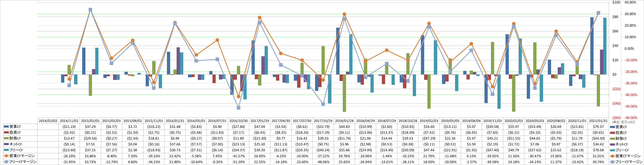Click purple ネットCF bar for 2016/01/31
The height and width of the screenshot is (165, 644).
178,61
